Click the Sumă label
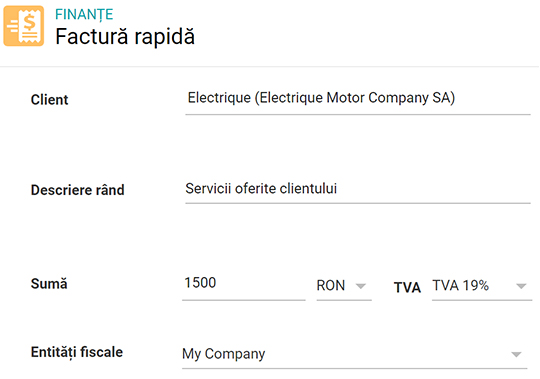Screen dimensions: 540x379 [49, 284]
